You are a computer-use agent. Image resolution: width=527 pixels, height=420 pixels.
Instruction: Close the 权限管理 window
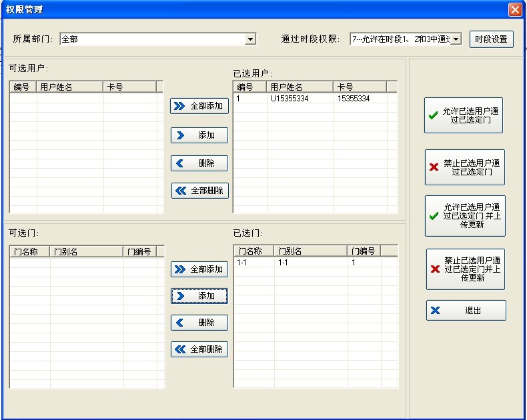tap(515, 9)
